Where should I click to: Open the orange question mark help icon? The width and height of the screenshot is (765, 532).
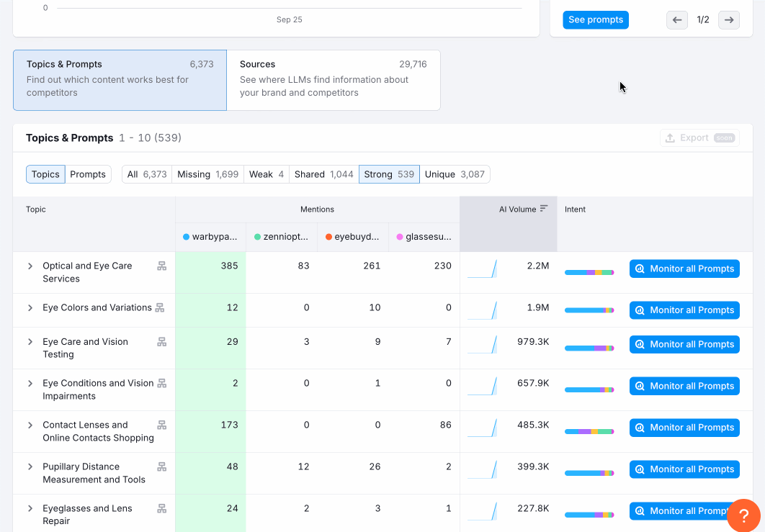[744, 515]
